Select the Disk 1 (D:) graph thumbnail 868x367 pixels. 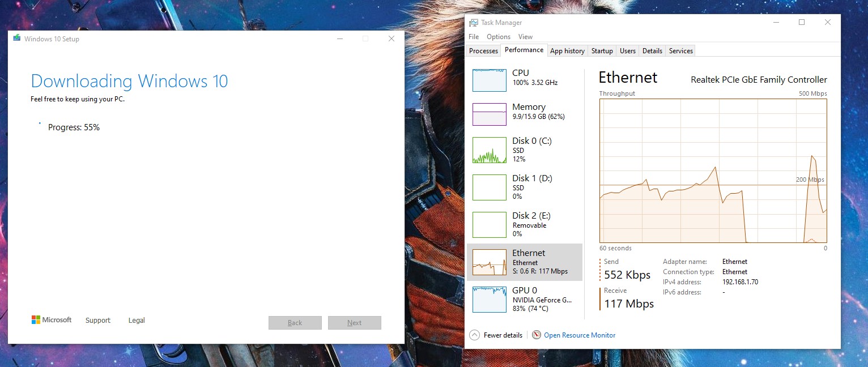click(490, 187)
